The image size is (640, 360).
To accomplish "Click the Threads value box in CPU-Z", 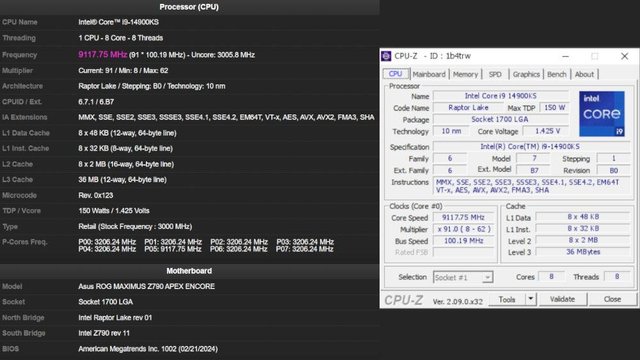I will coord(617,277).
